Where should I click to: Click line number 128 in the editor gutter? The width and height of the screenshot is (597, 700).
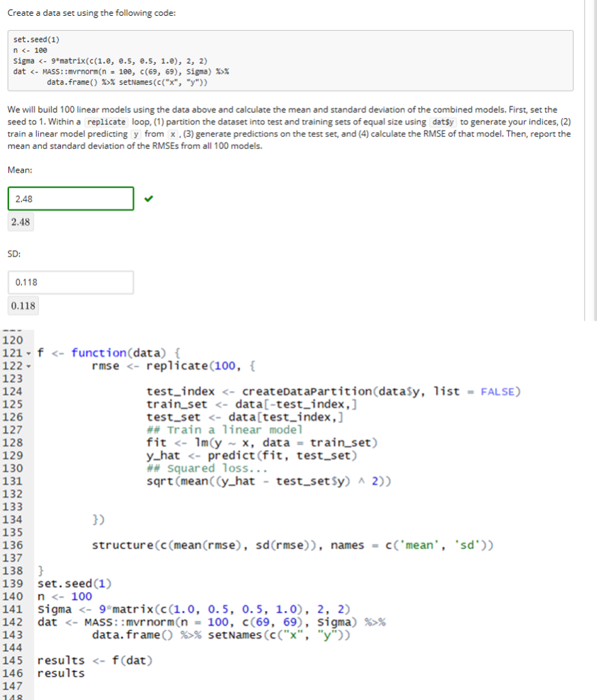[x=17, y=442]
